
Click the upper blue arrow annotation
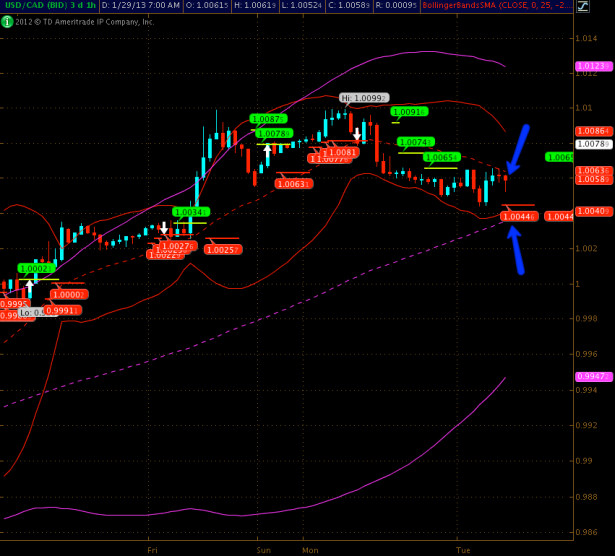click(x=517, y=149)
